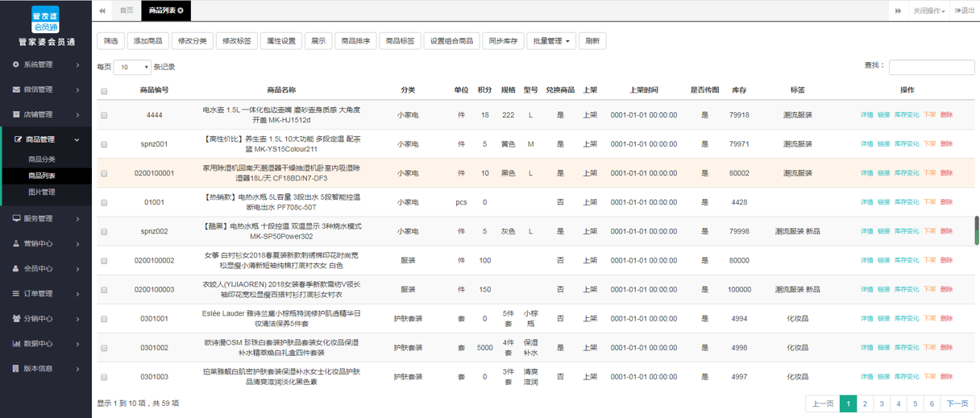This screenshot has width=980, height=418.
Task: Click the vertical page scrollbar thumb
Action: click(x=977, y=230)
